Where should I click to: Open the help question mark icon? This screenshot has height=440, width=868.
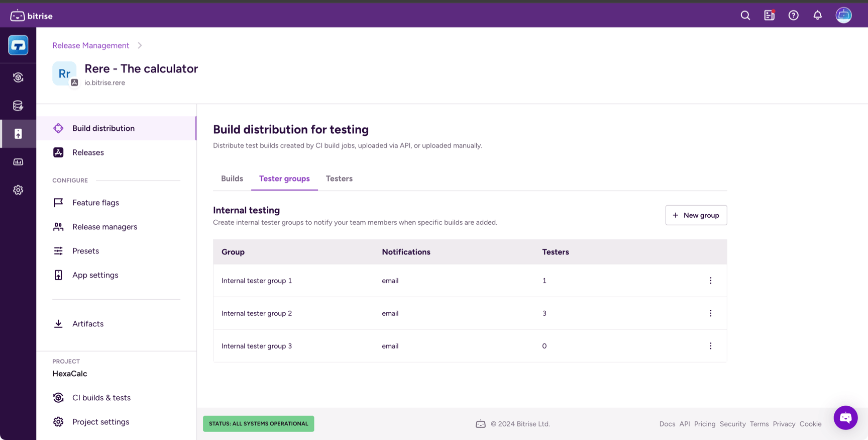tap(793, 16)
